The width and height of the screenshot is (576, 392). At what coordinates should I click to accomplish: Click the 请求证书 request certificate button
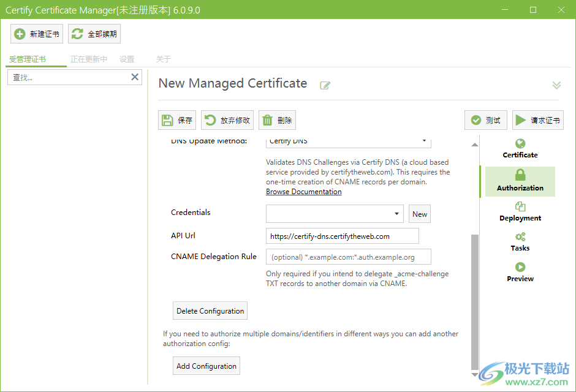pos(538,120)
